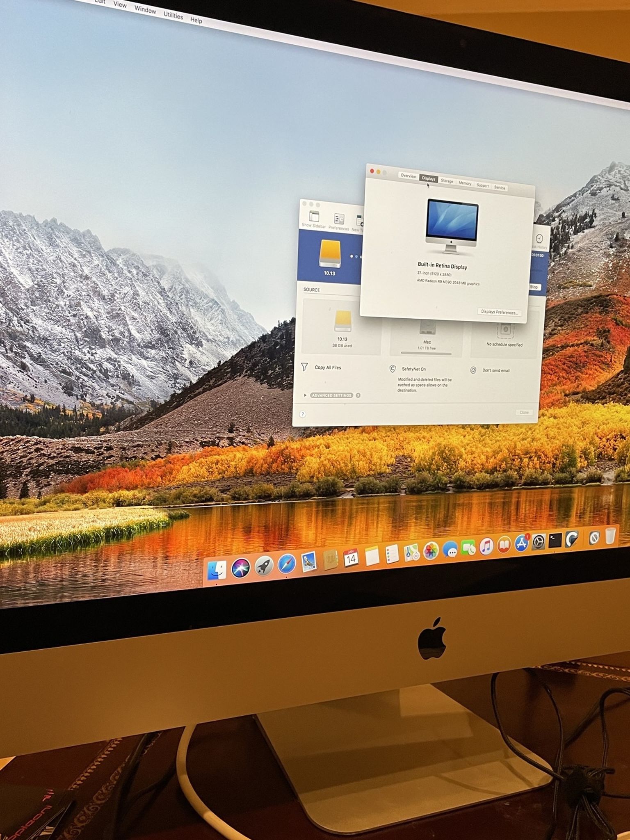Click the Built-in Retina Display text

pyautogui.click(x=442, y=266)
